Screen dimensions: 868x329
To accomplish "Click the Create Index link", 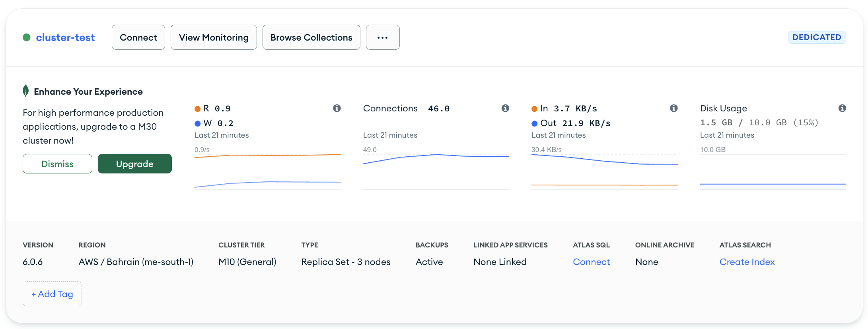I will (747, 262).
